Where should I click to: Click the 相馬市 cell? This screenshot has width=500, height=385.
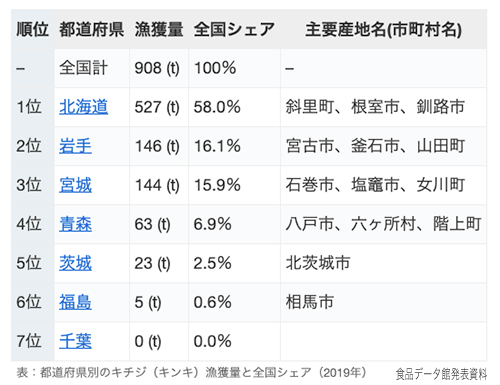point(383,302)
